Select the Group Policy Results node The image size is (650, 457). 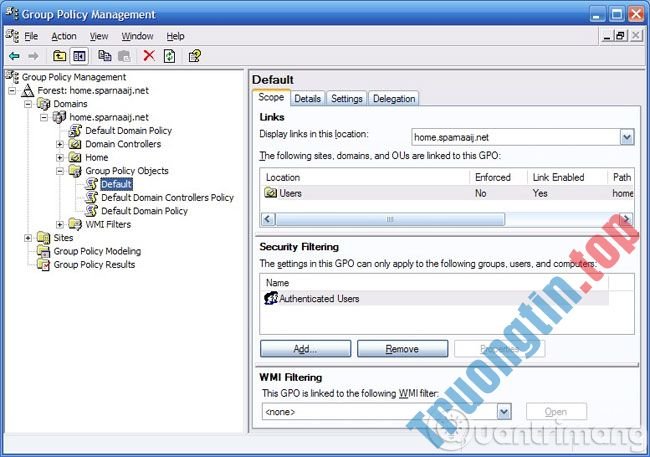[x=94, y=265]
